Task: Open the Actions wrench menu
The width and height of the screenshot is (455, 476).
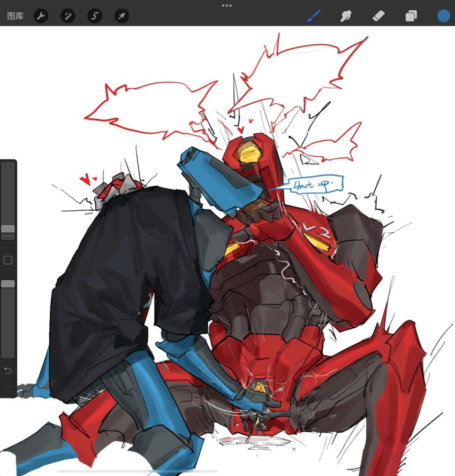Action: point(41,16)
